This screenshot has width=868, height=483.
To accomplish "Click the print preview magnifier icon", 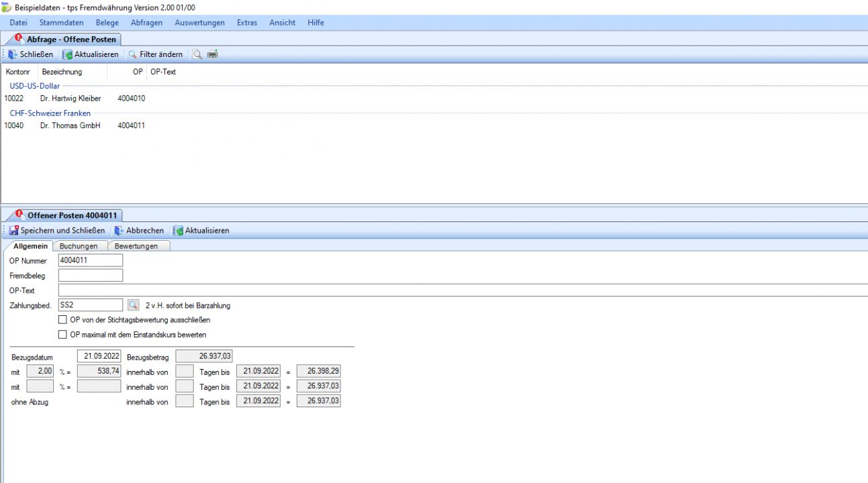I will [x=197, y=54].
